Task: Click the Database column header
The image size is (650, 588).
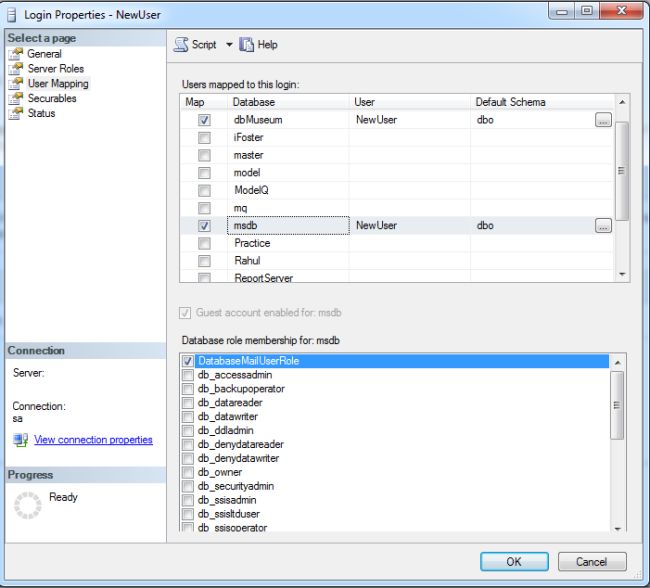Action: (x=288, y=102)
